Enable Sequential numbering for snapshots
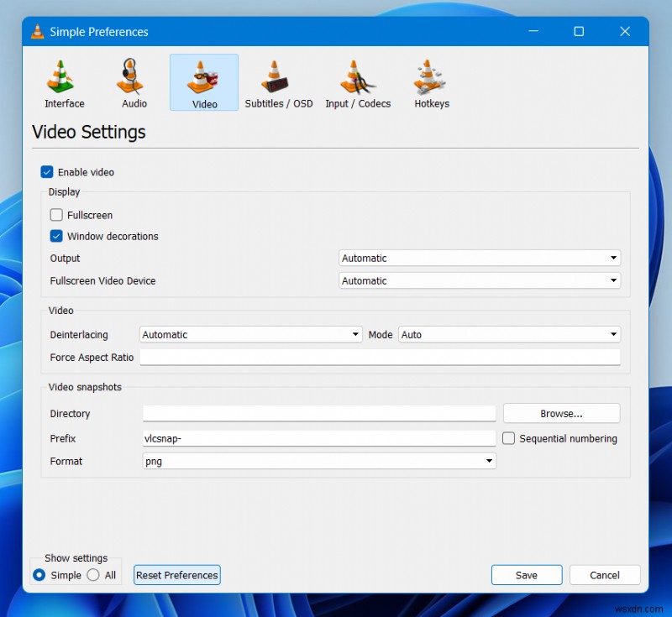 point(508,438)
